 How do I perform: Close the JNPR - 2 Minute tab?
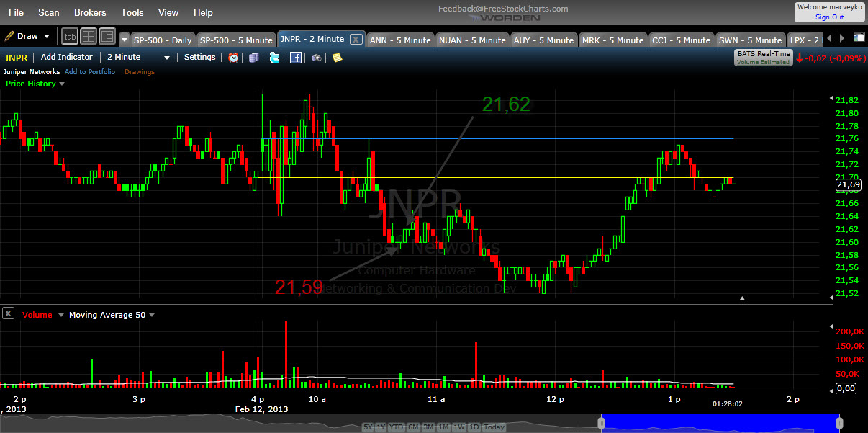pos(356,40)
